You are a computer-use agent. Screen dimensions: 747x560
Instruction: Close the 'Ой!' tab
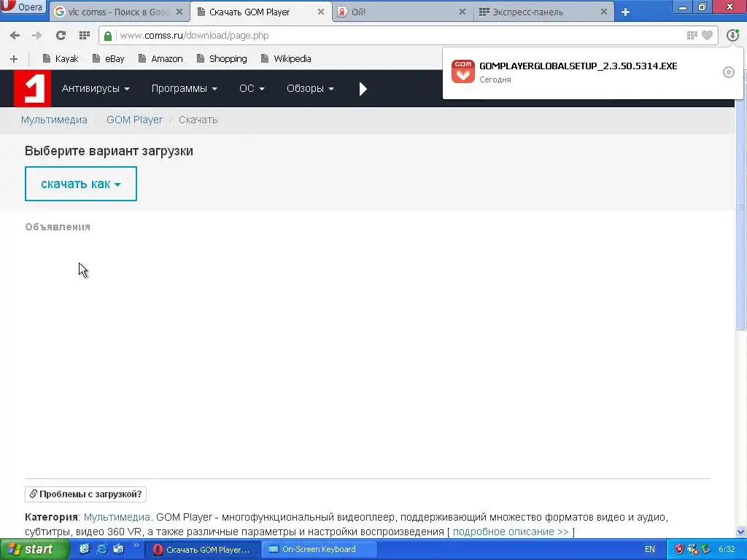click(462, 12)
